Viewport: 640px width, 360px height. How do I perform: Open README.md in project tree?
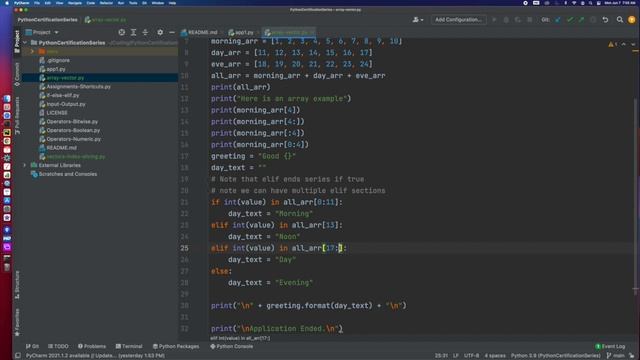click(58, 148)
